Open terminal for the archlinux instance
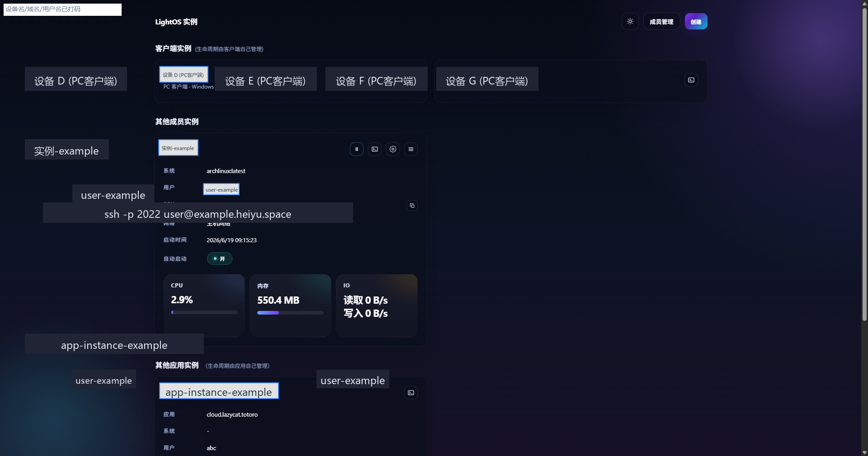868x456 pixels. [374, 149]
